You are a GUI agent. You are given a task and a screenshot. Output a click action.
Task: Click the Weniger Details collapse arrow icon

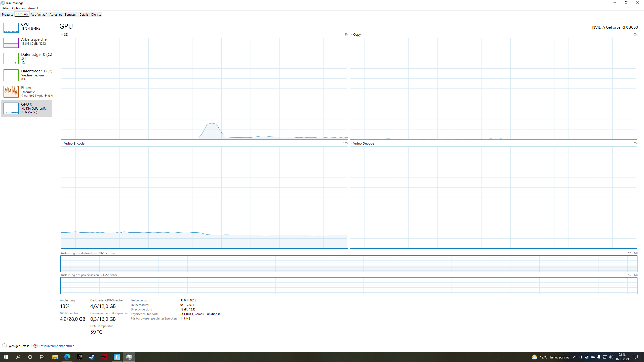click(4, 346)
